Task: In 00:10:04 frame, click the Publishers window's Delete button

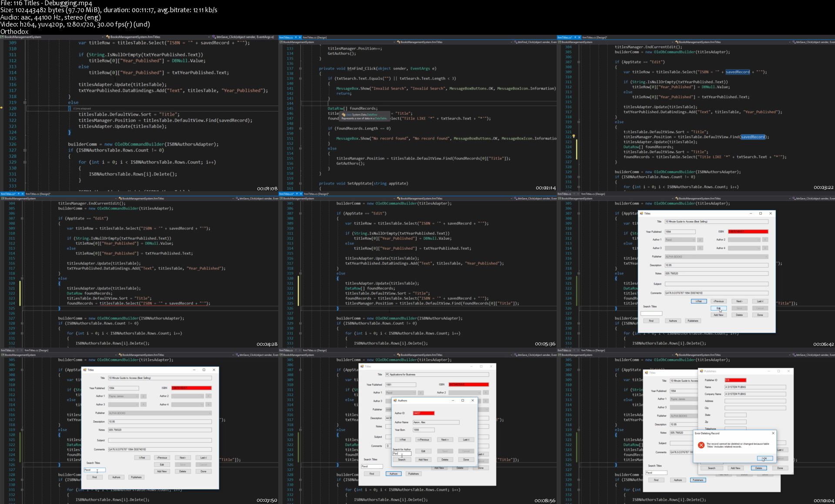Action: 758,468
